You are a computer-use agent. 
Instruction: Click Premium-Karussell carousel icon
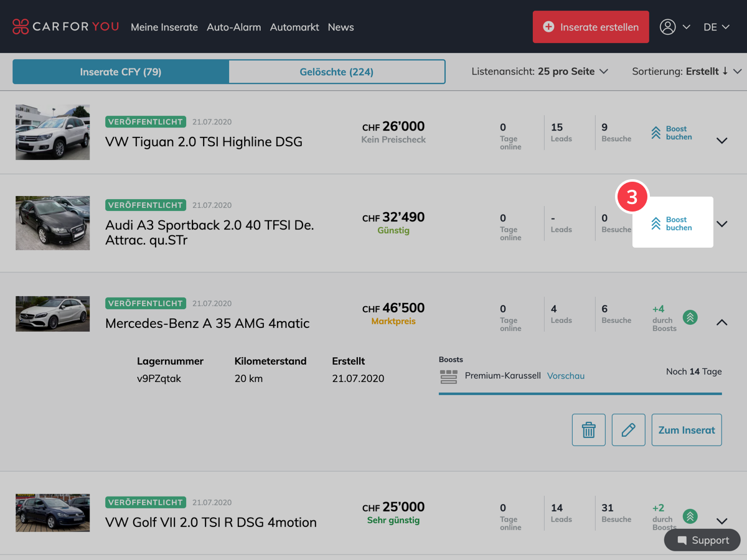pos(448,376)
